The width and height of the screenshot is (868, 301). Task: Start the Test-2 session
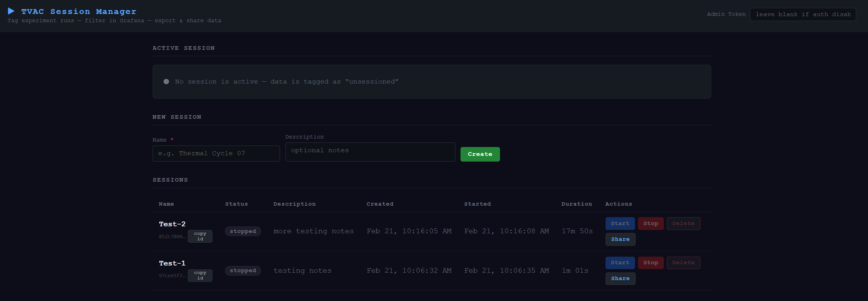coord(620,223)
